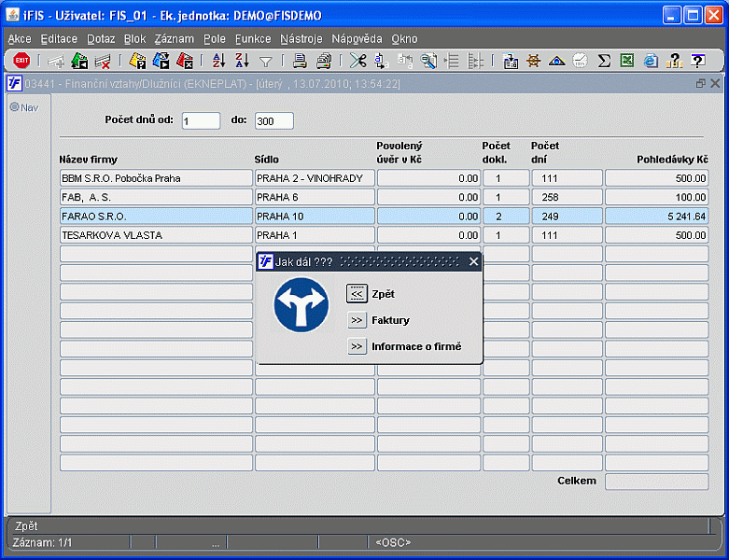The width and height of the screenshot is (729, 560).
Task: Click the printer icon in toolbar
Action: tap(300, 61)
